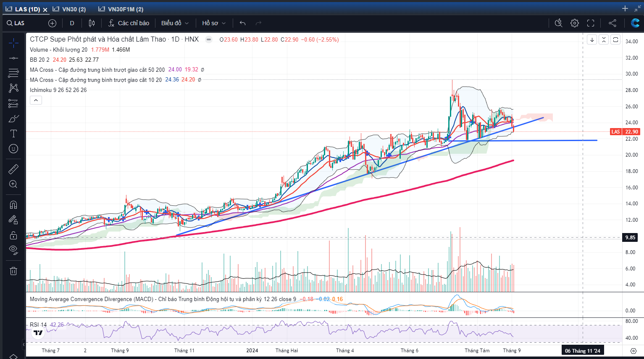The image size is (644, 359).
Task: Select the brush drawing tool
Action: 13,119
